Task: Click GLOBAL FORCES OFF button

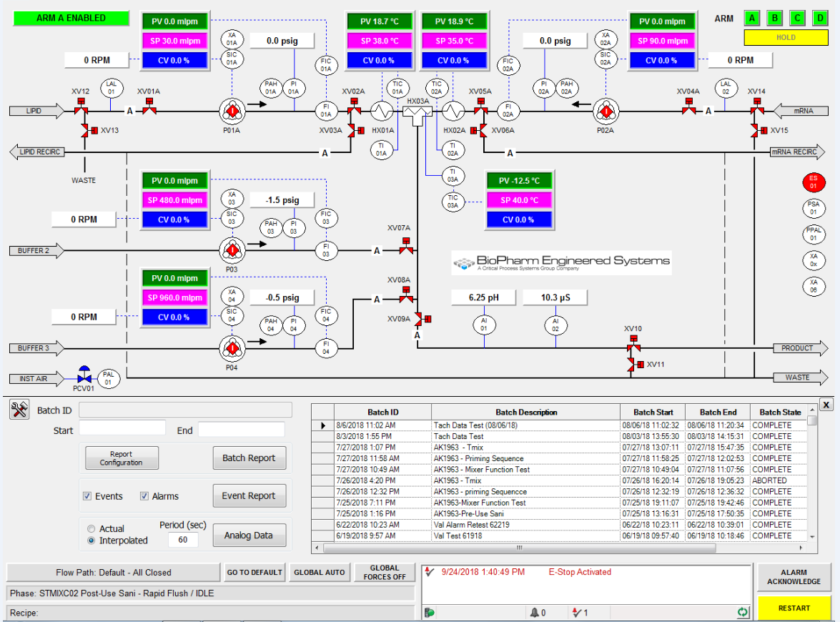Action: point(385,572)
